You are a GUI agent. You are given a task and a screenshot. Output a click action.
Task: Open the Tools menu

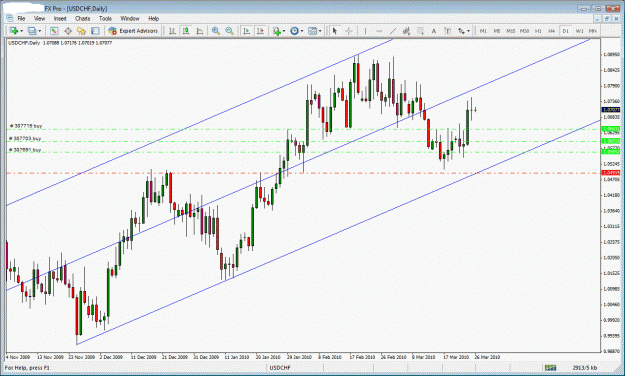point(105,18)
